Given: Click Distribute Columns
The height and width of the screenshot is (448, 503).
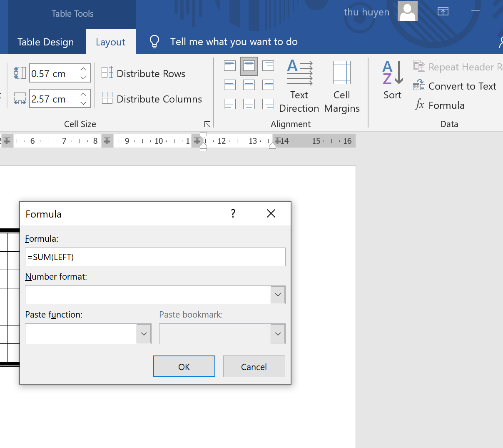Looking at the screenshot, I should pos(152,99).
